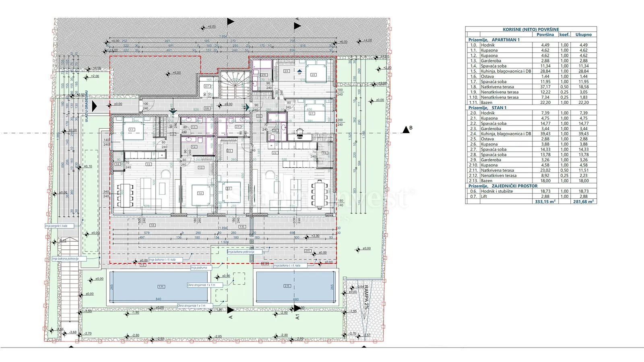Click 'Kupaona' in row 2.10.
The width and height of the screenshot is (644, 362).
pos(489,165)
